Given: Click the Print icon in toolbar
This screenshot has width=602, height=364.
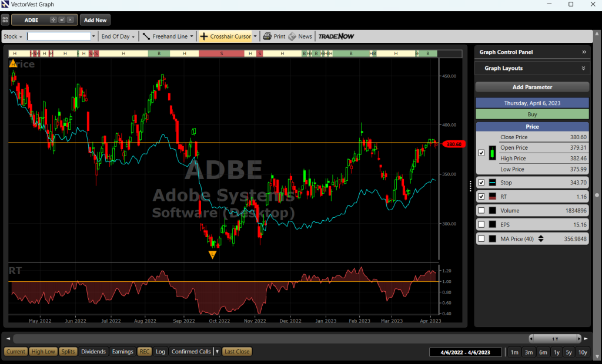Looking at the screenshot, I should click(x=274, y=36).
